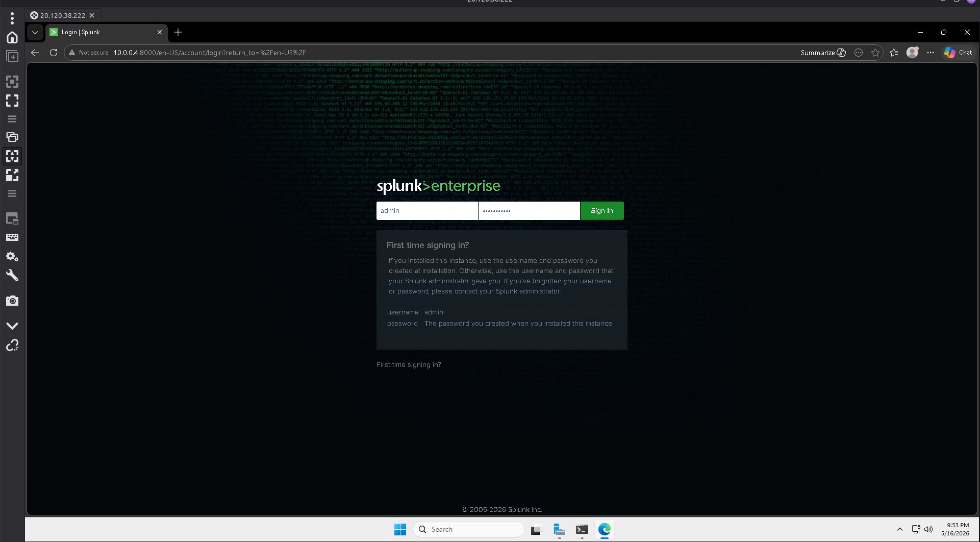Click the taskbar Search box

(x=468, y=529)
